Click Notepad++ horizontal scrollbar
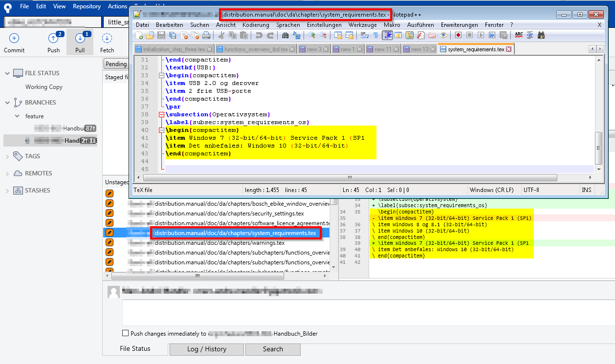Viewport: 615px width, 364px height. tap(350, 177)
